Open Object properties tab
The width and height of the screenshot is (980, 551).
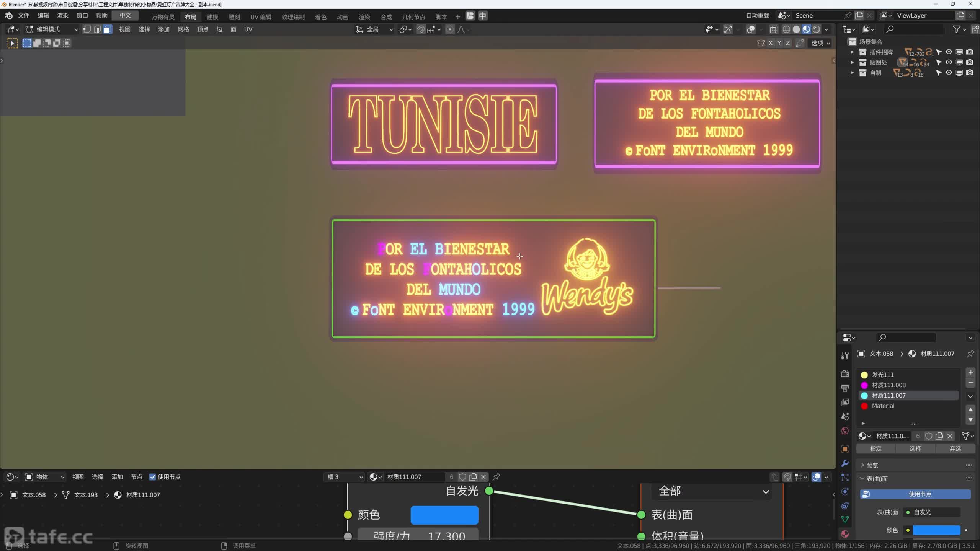845,449
